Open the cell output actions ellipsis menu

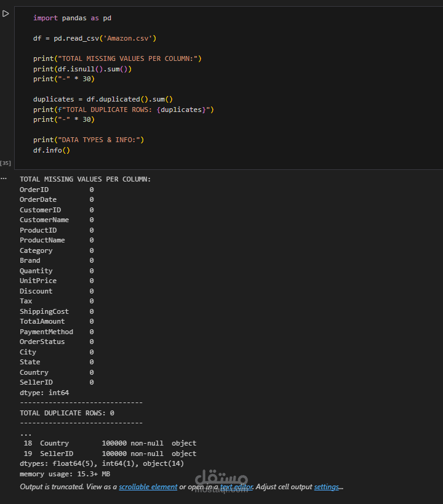(4, 178)
